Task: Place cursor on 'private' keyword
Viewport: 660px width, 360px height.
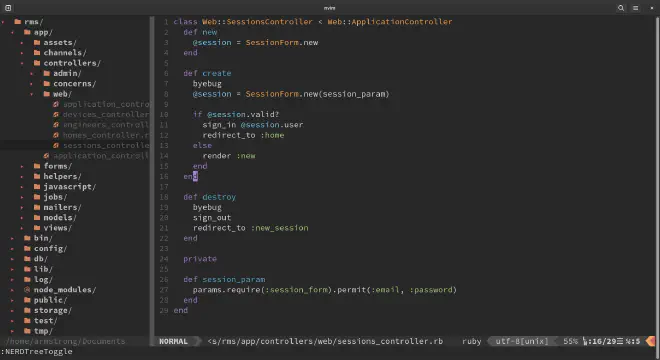Action: tap(200, 259)
